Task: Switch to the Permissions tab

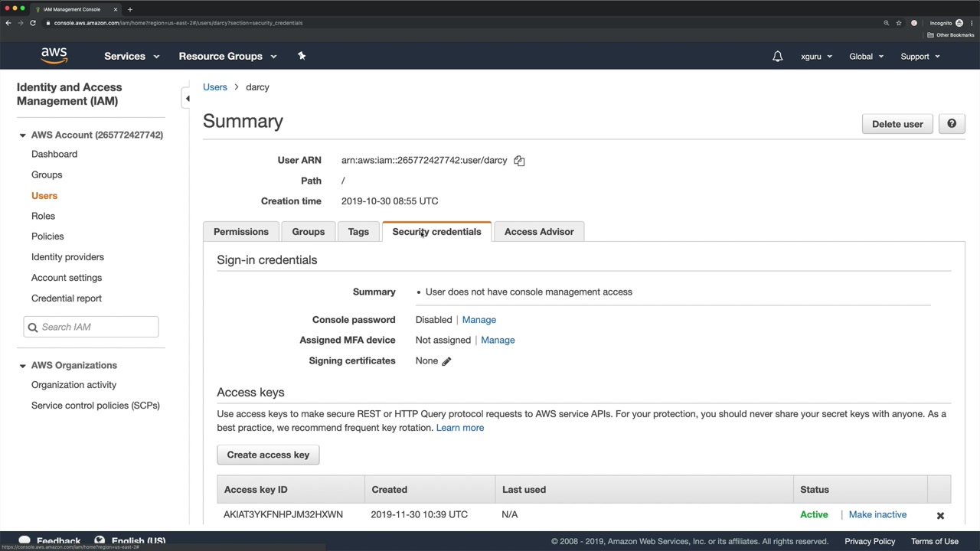Action: point(241,232)
